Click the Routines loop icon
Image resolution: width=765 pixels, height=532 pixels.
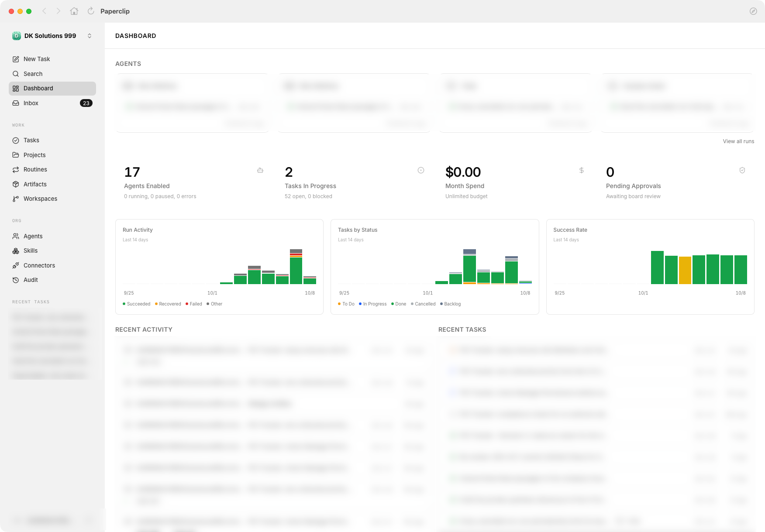(x=16, y=169)
